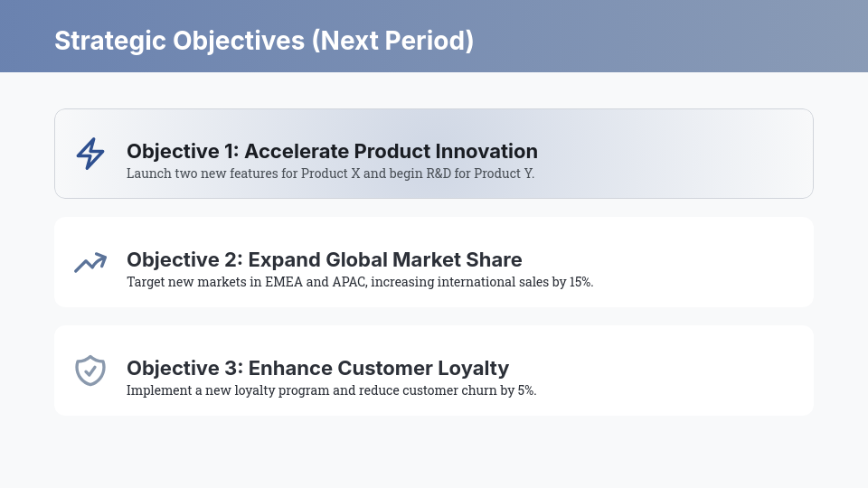Viewport: 868px width, 488px height.
Task: Click the right end of Objective 1 card
Action: click(x=786, y=154)
